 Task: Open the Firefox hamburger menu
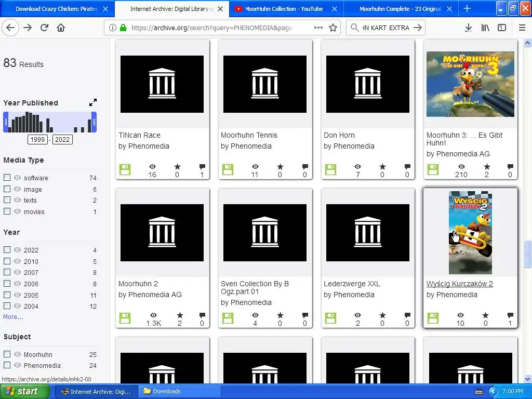coord(522,28)
